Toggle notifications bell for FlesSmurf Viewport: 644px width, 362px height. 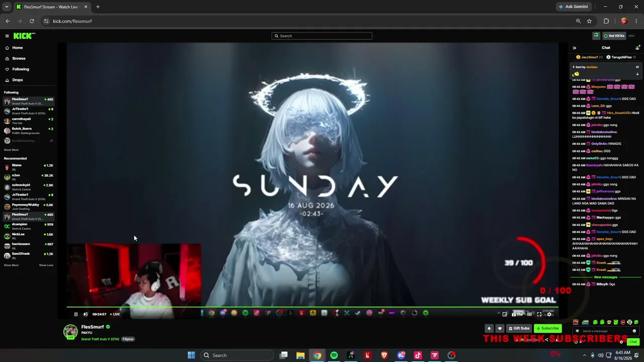[489, 328]
